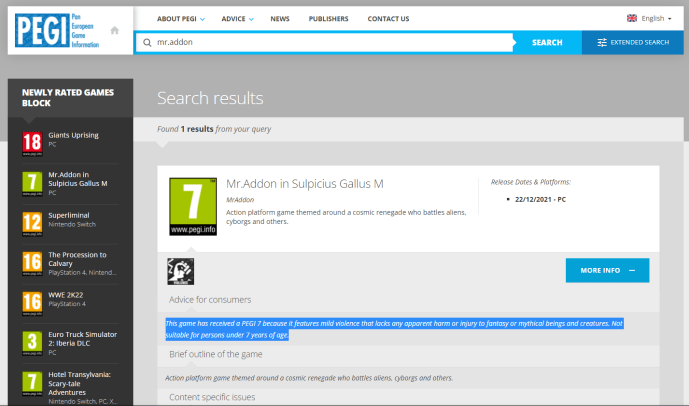Collapse details with More Info button

(606, 270)
